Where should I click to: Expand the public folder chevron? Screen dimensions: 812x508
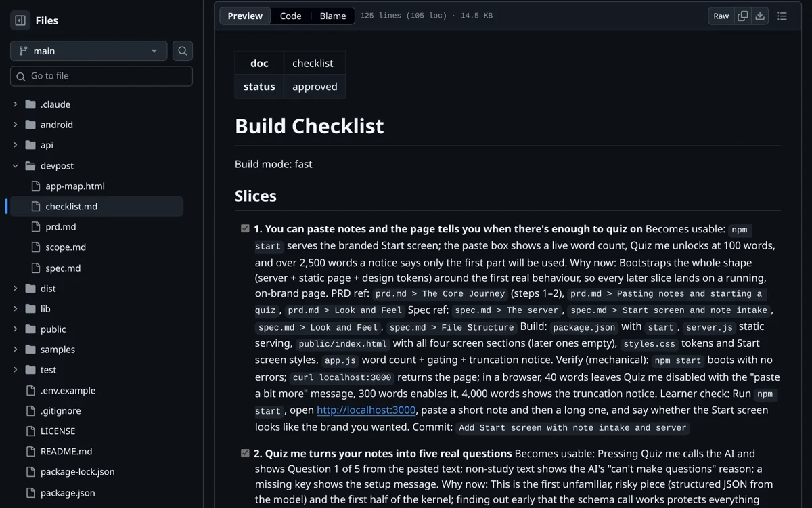coord(16,329)
